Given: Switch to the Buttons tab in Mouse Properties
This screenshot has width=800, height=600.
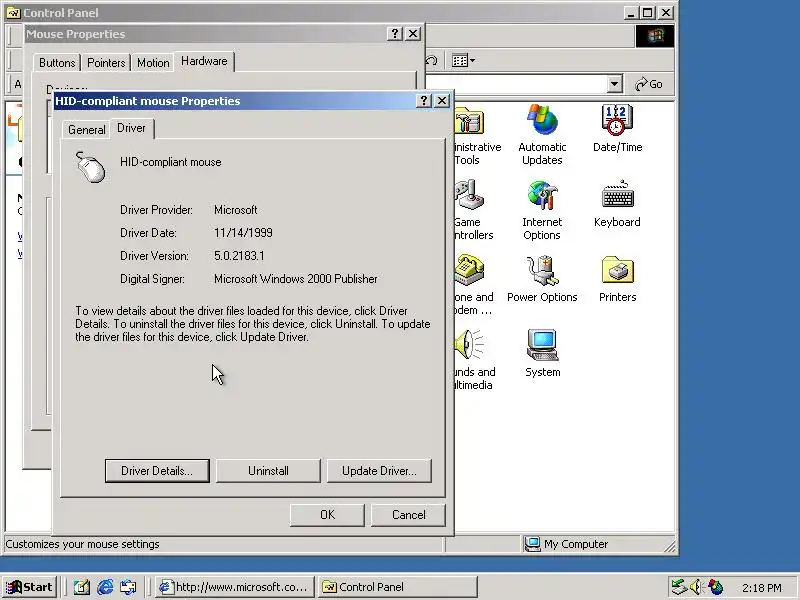Looking at the screenshot, I should pos(57,63).
